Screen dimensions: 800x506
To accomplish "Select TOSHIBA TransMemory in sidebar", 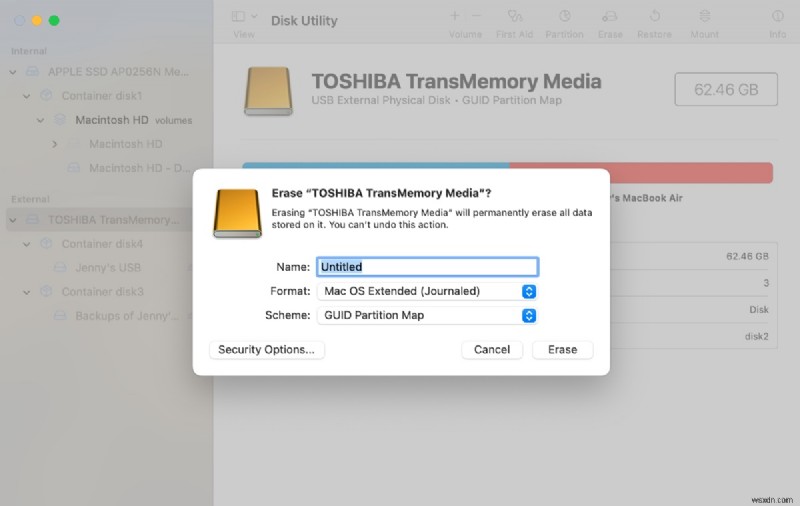I will (113, 220).
